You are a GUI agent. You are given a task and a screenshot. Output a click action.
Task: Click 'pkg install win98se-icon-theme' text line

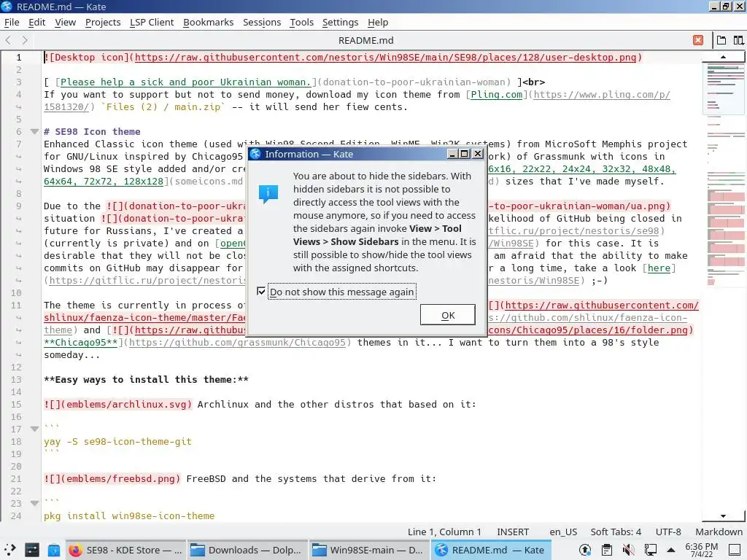pos(129,516)
